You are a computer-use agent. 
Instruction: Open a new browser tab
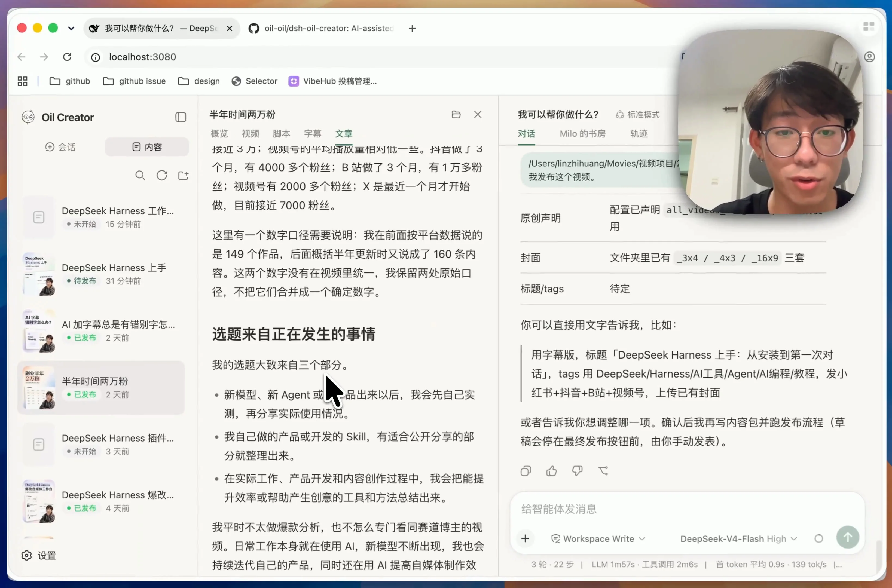point(412,29)
